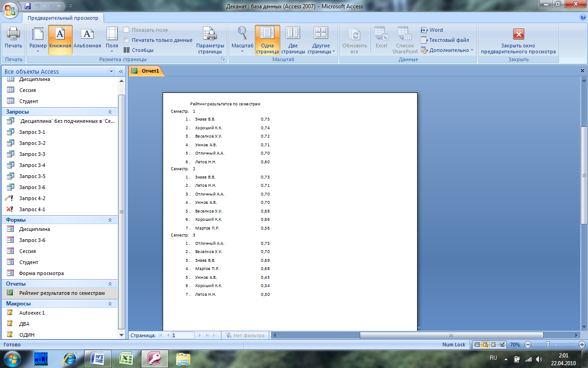Image resolution: width=588 pixels, height=368 pixels.
Task: Select the Предварительный просмотр ribbon tab
Action: tap(63, 18)
